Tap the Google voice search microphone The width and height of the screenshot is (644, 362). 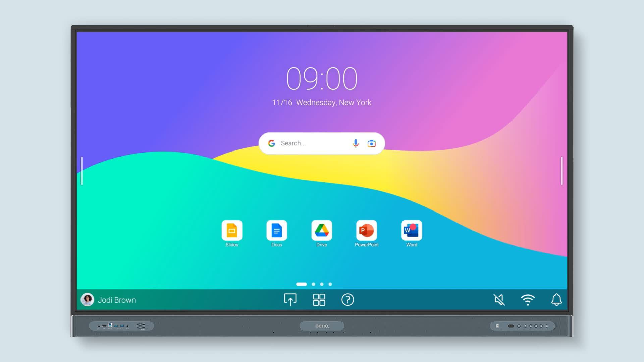click(356, 143)
